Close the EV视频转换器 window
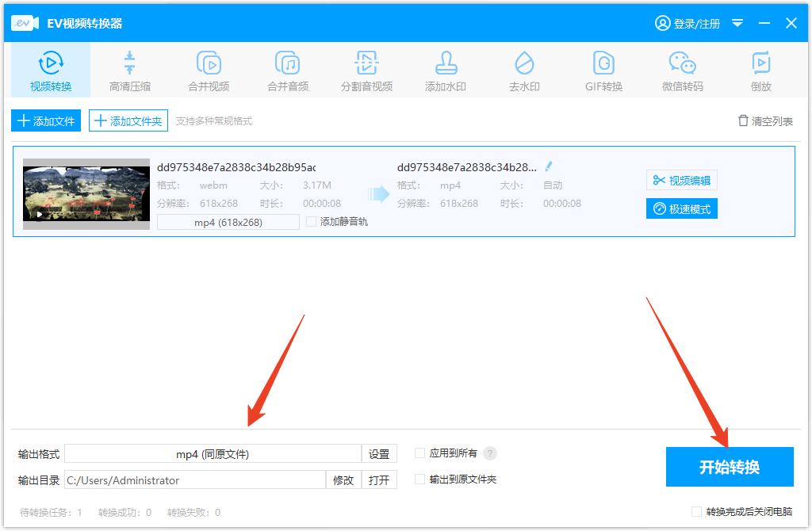 (791, 23)
